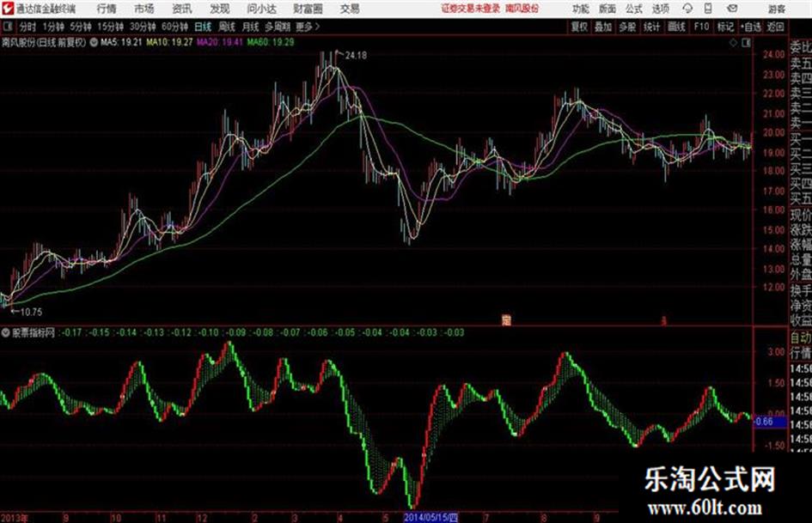Viewport: 812px width, 523px height.
Task: Expand the MA indicator settings round arrow
Action: point(94,42)
